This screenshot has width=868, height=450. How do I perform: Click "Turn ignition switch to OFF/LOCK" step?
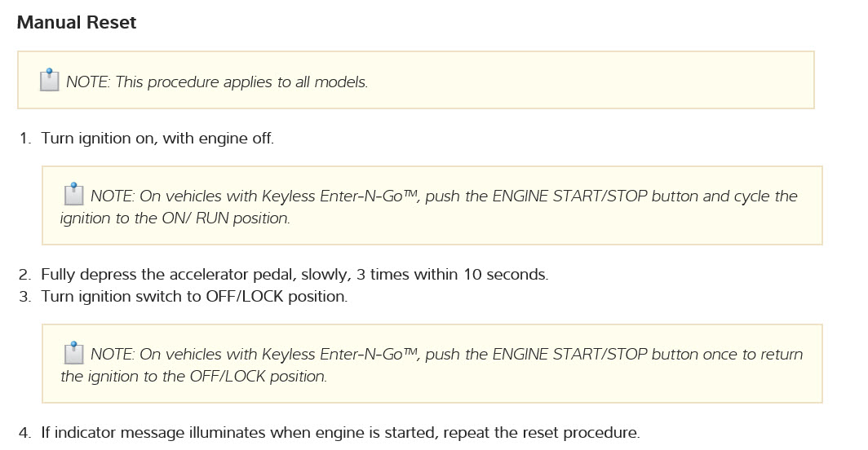tap(194, 297)
